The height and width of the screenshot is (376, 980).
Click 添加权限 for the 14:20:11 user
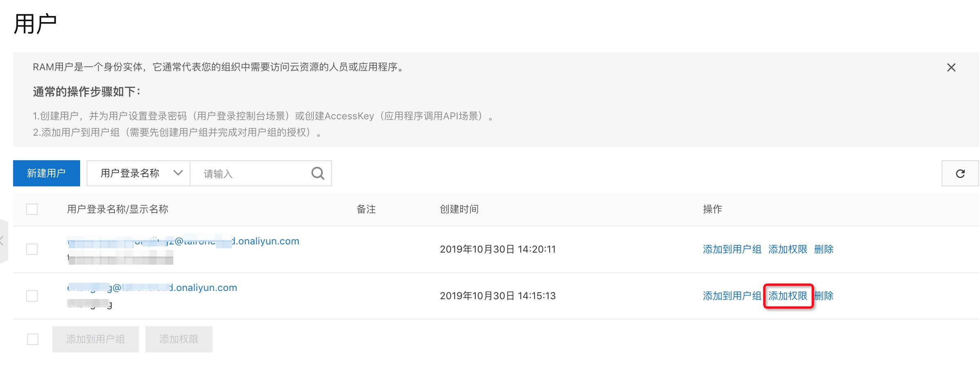[788, 249]
